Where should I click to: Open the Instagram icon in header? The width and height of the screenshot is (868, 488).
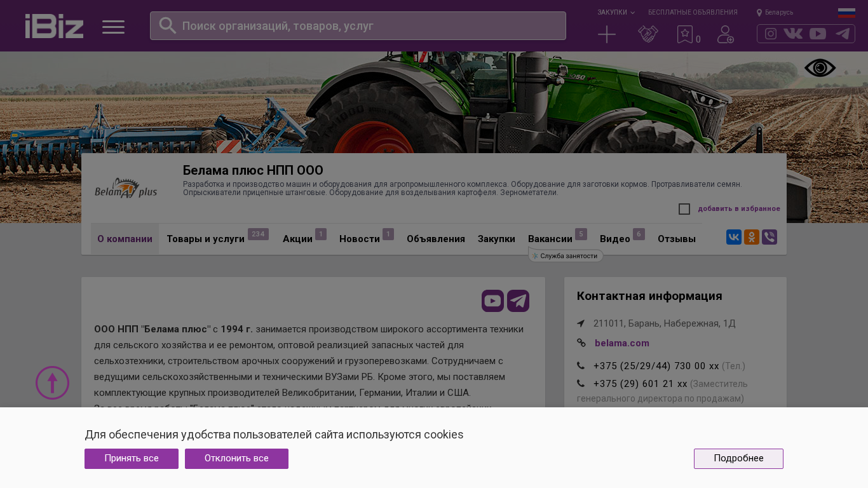[771, 34]
